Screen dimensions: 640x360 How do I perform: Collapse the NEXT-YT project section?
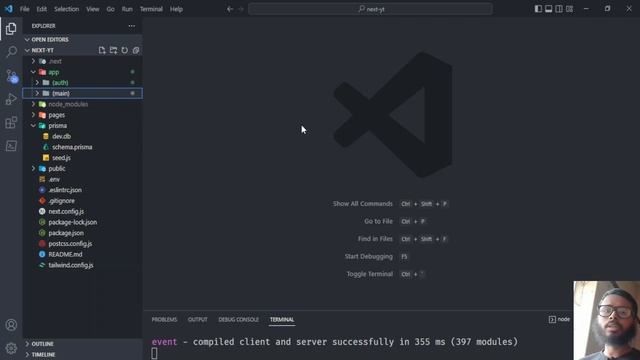[42, 50]
